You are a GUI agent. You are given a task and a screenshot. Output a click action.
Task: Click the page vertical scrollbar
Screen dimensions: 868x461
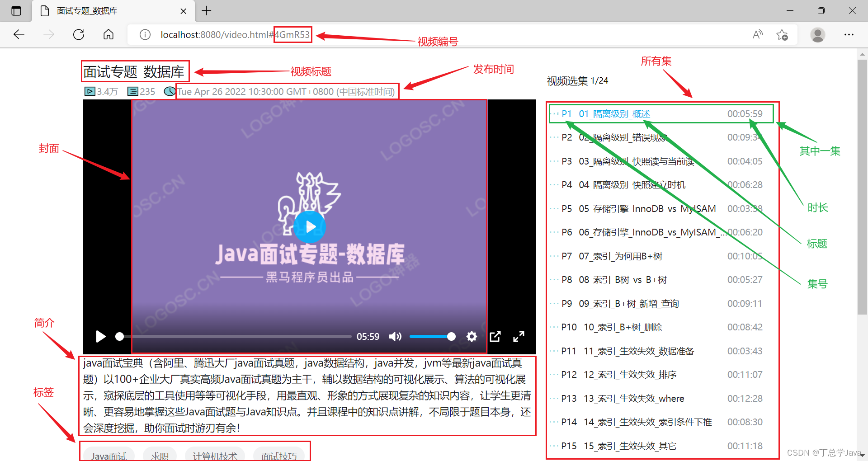pos(862,187)
